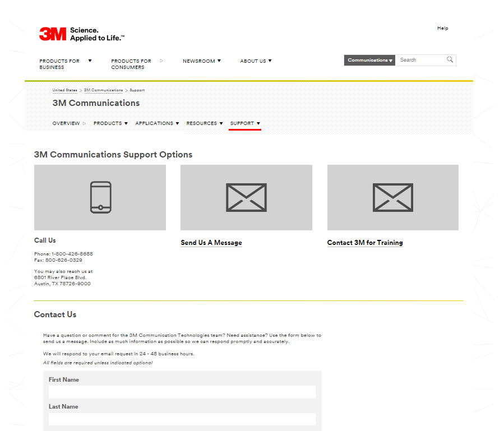Click the search magnifier icon
This screenshot has height=431, width=504.
[x=450, y=59]
